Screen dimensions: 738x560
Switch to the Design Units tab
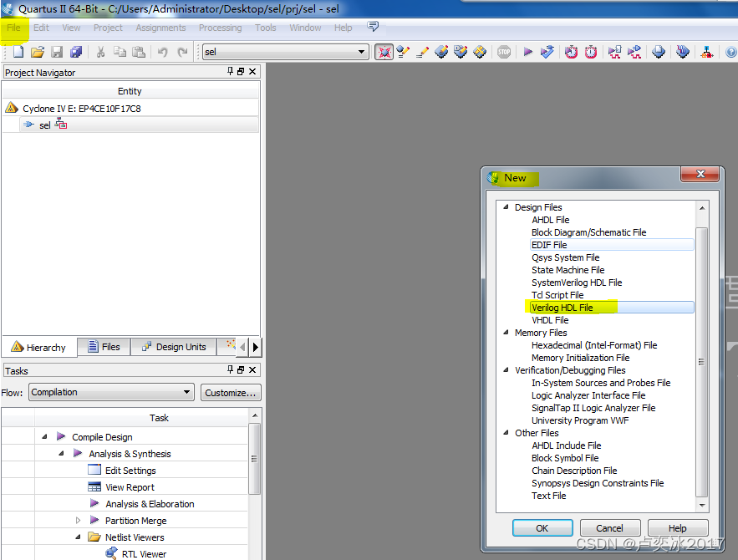click(x=174, y=347)
